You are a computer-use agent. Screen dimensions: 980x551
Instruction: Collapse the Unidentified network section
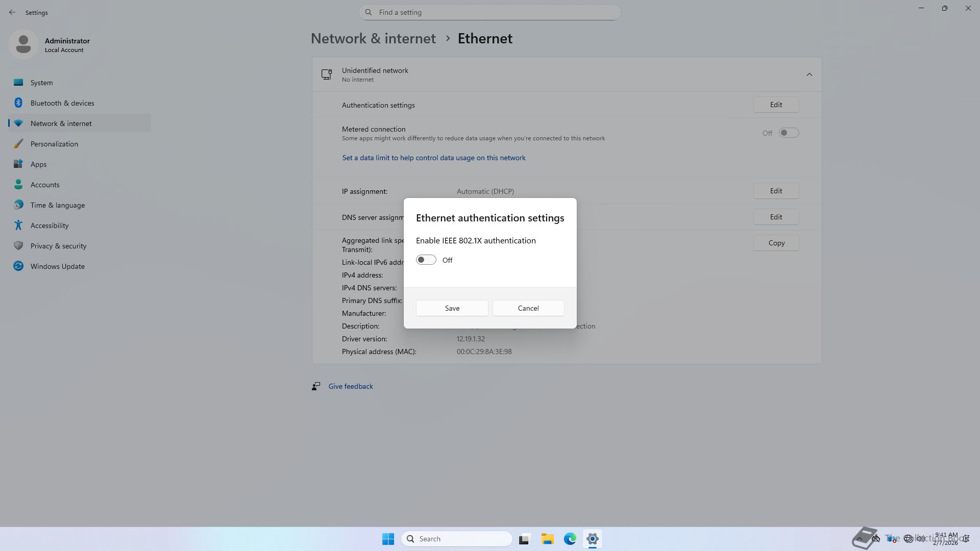pos(809,74)
